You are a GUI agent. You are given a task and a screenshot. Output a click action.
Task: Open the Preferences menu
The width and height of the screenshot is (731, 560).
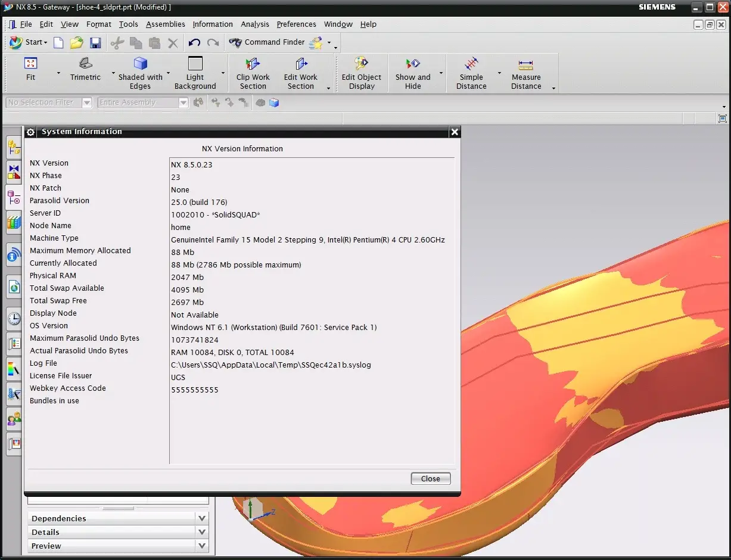pos(297,24)
